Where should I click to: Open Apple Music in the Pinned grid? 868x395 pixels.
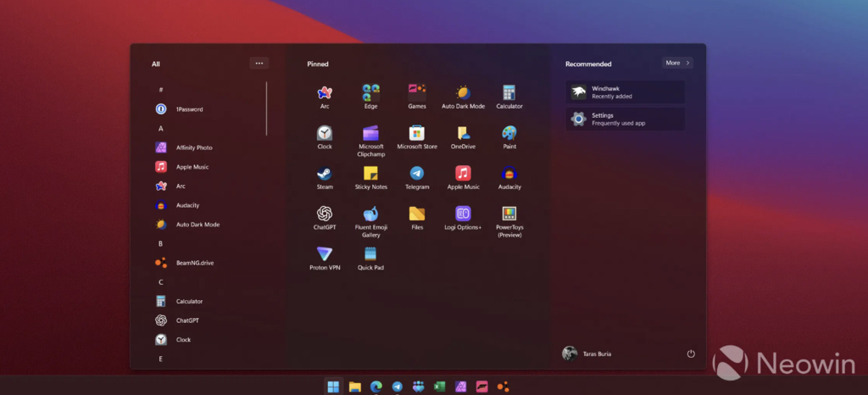[464, 178]
